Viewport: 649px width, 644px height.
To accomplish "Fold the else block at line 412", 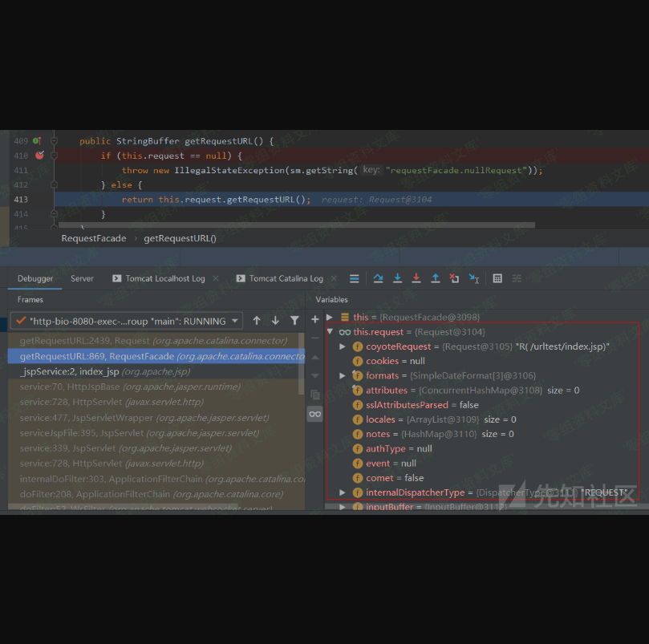I will point(54,184).
